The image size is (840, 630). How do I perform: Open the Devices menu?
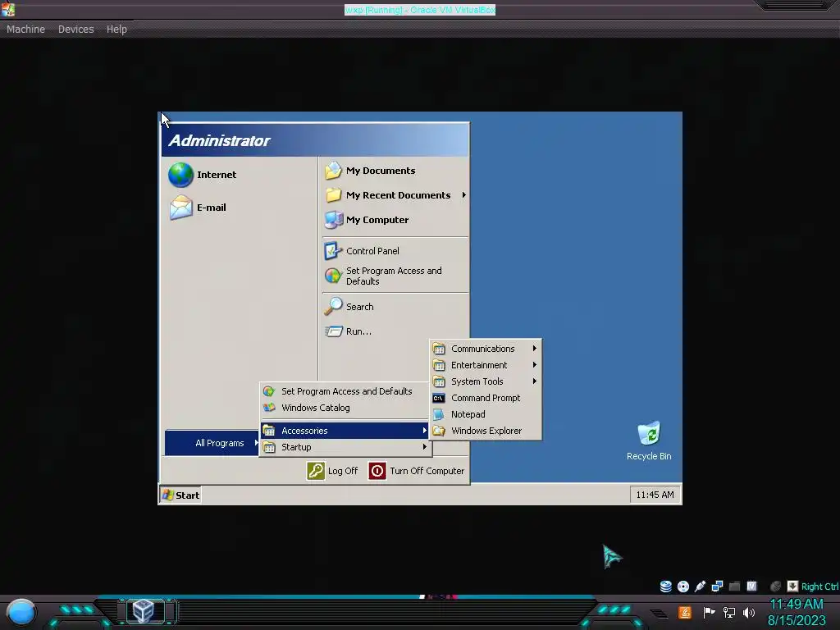[76, 30]
